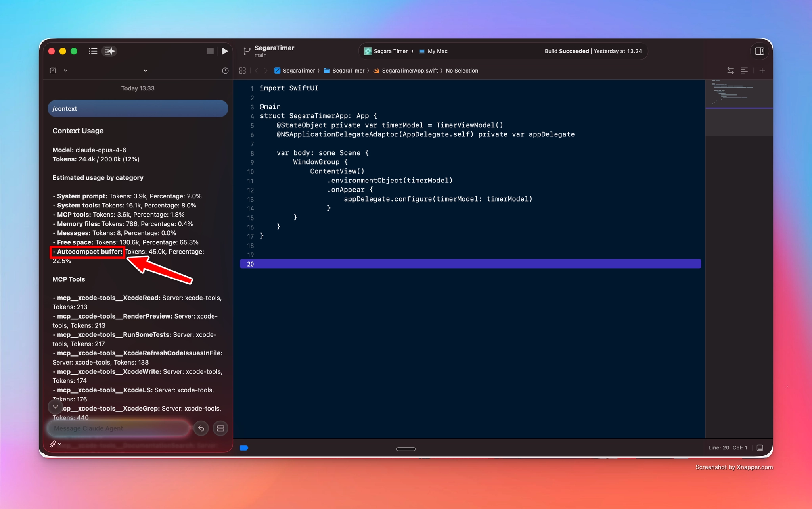
Task: Focus the Message Claude Agent field
Action: click(119, 428)
